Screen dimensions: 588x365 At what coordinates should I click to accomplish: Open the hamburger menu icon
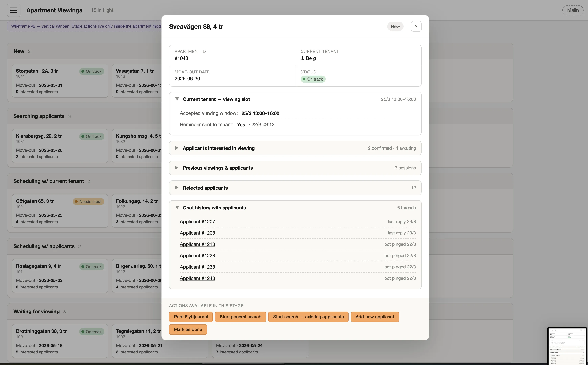point(14,10)
